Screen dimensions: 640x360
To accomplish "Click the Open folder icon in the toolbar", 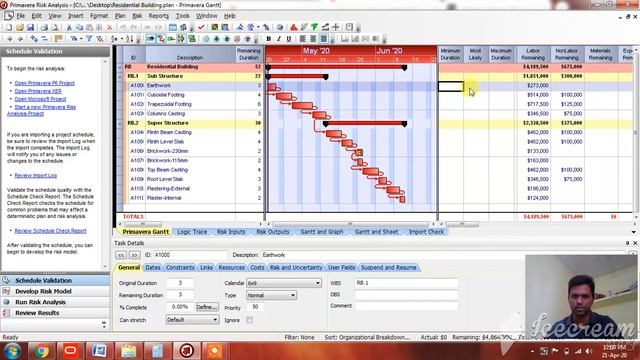I will click(20, 27).
